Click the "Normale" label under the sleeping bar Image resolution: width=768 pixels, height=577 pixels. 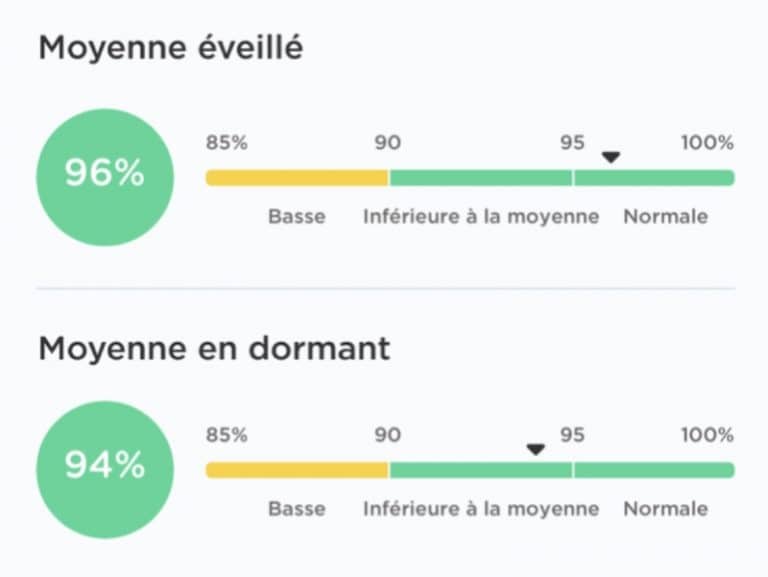666,508
